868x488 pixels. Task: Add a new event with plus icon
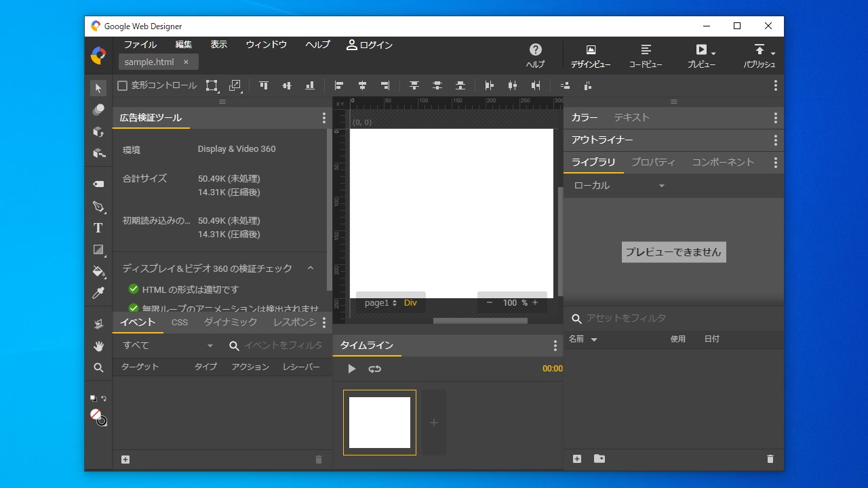tap(125, 460)
